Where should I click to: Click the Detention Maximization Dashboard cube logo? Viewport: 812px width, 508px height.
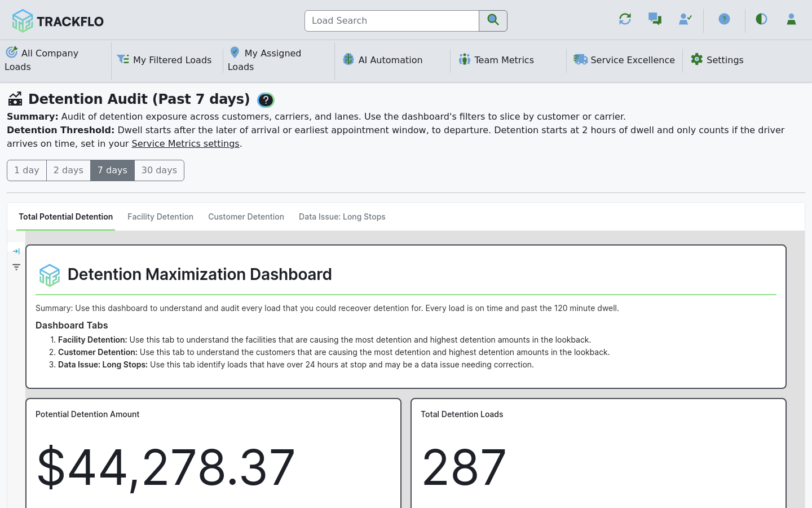tap(50, 275)
